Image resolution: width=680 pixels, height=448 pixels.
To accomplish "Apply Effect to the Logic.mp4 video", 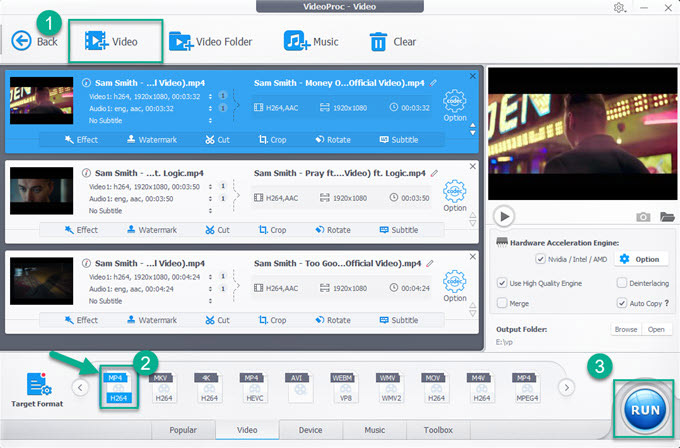I will pos(81,230).
